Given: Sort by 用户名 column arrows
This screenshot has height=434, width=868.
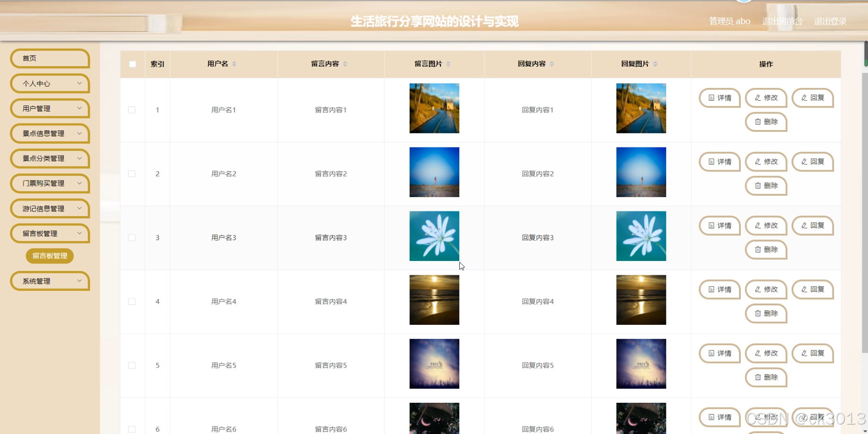Looking at the screenshot, I should click(234, 64).
